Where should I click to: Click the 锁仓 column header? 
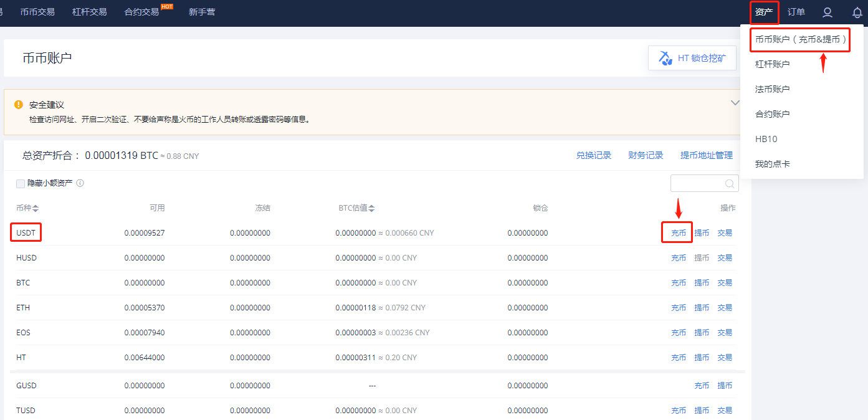(540, 208)
